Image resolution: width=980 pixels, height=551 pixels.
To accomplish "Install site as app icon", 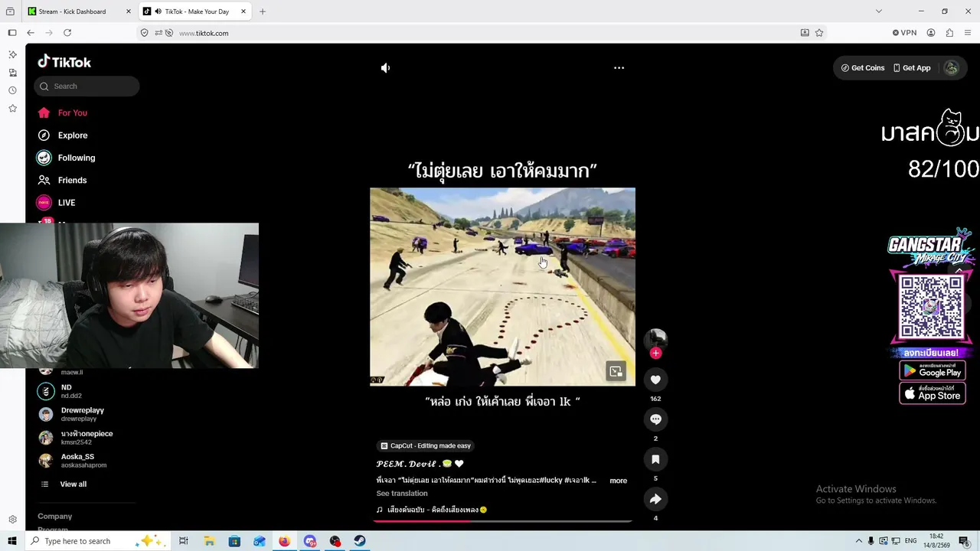I will (x=805, y=33).
